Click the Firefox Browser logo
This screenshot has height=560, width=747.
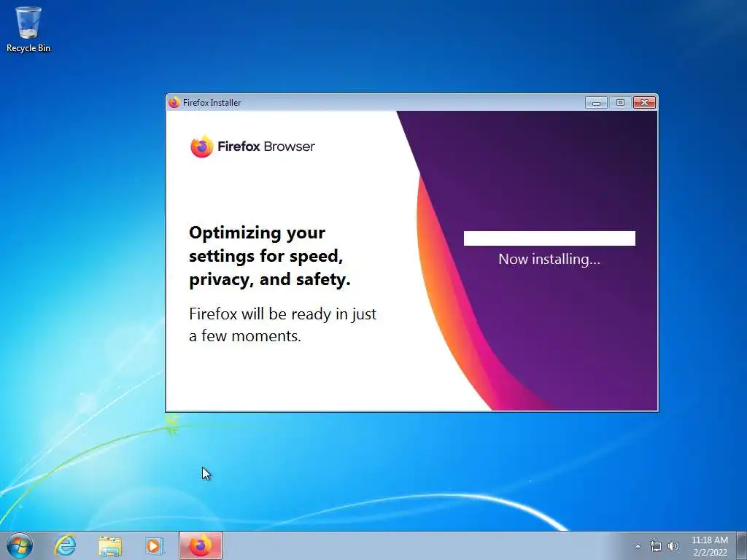pyautogui.click(x=252, y=146)
